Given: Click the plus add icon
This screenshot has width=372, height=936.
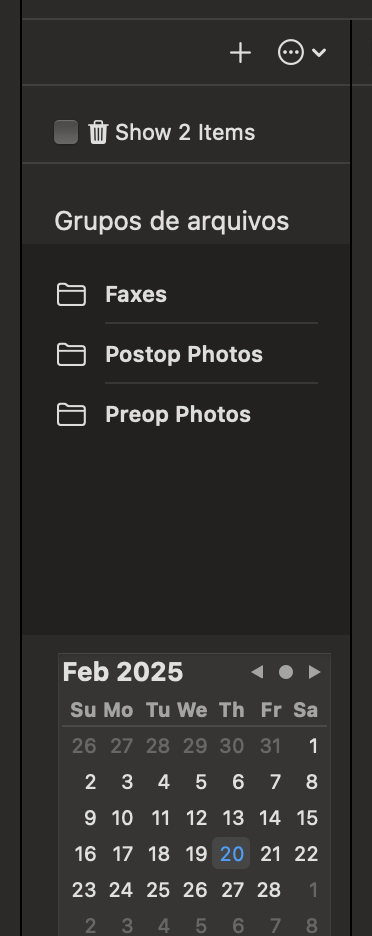Looking at the screenshot, I should point(240,53).
